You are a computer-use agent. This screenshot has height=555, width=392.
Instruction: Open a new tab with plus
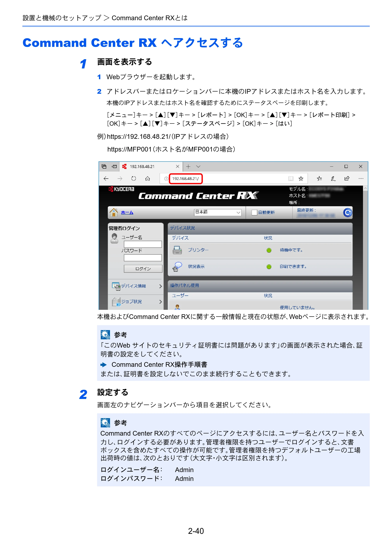188,167
